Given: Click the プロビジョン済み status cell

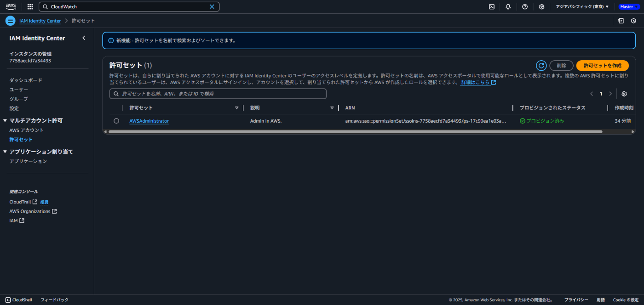Looking at the screenshot, I should (542, 121).
